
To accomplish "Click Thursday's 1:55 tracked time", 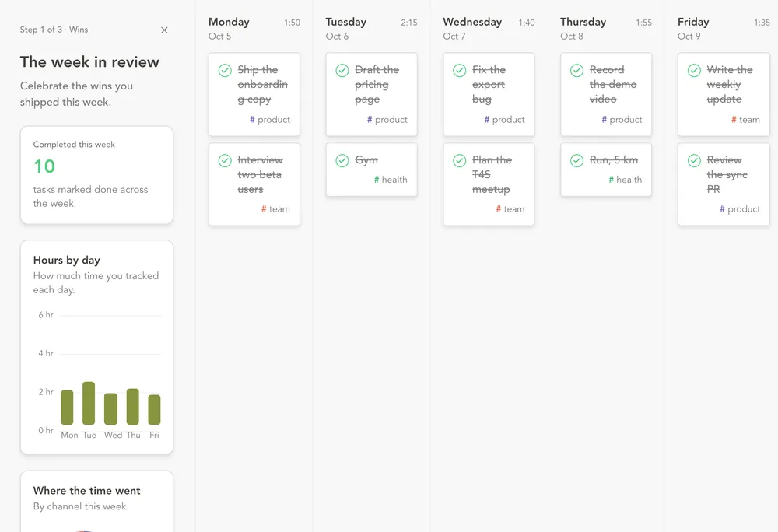I will (x=644, y=23).
